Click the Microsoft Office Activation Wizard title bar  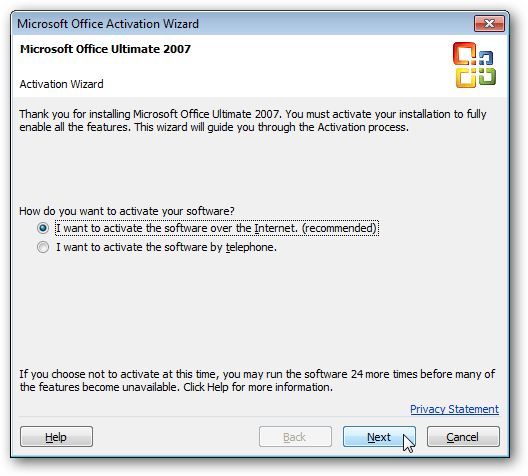tap(242, 24)
